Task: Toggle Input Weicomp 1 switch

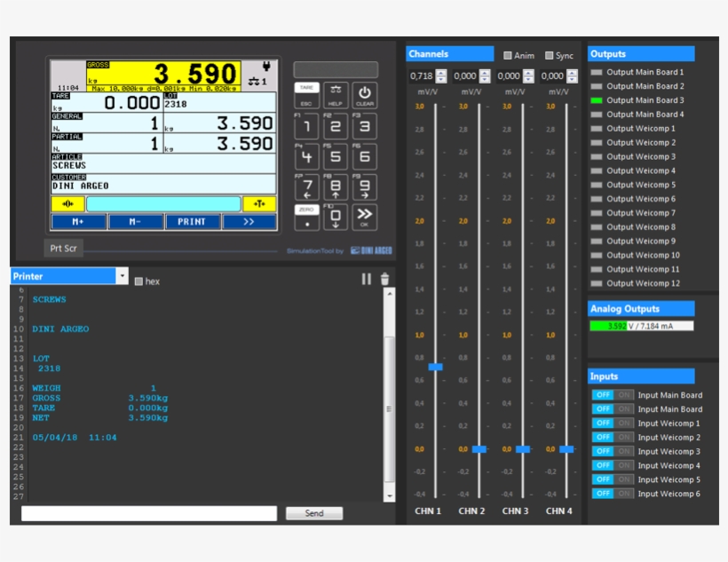Action: (613, 423)
